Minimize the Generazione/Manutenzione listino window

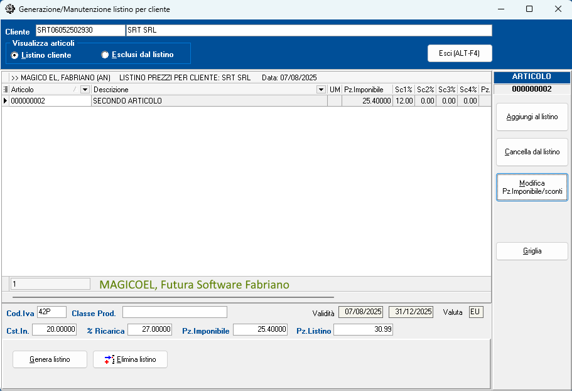pos(501,9)
